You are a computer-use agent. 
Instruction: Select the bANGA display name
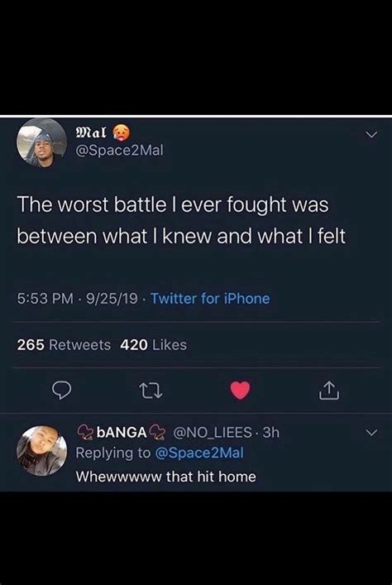(122, 433)
